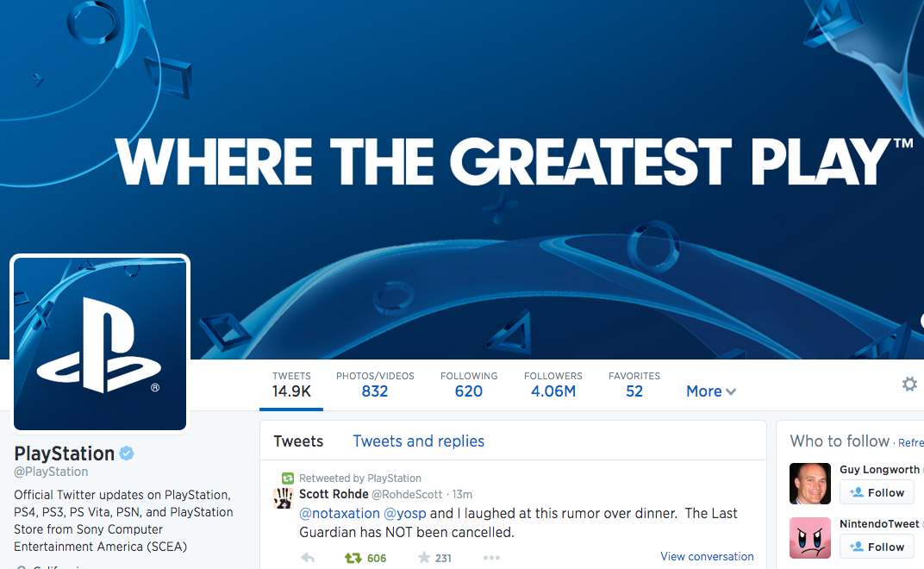Follow Guy Longworth
Viewport: 924px width, 569px height.
[x=877, y=492]
